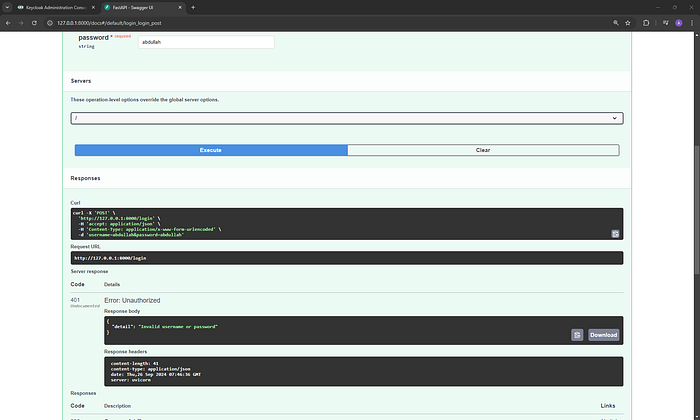Open the tab search chevron
This screenshot has width=700, height=420.
pos(7,7)
